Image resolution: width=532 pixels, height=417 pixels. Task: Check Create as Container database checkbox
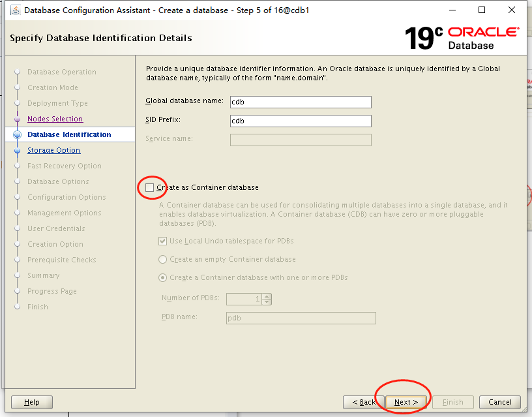pyautogui.click(x=149, y=187)
